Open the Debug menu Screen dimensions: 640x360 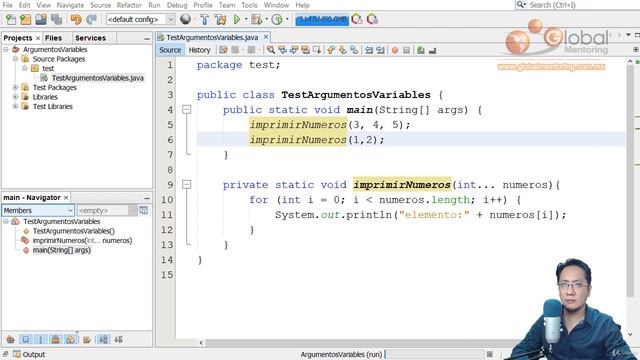coord(177,5)
